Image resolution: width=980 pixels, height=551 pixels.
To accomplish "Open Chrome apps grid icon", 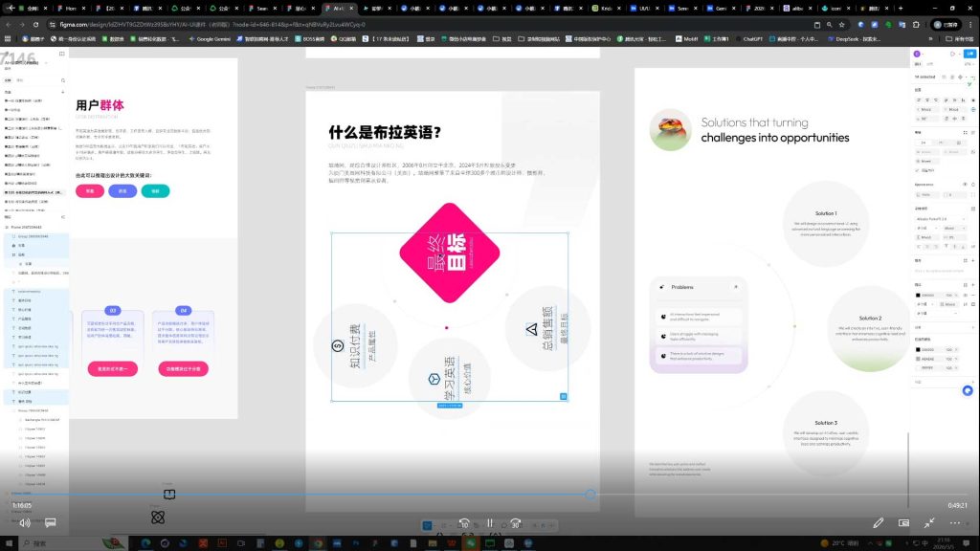I will pyautogui.click(x=8, y=38).
